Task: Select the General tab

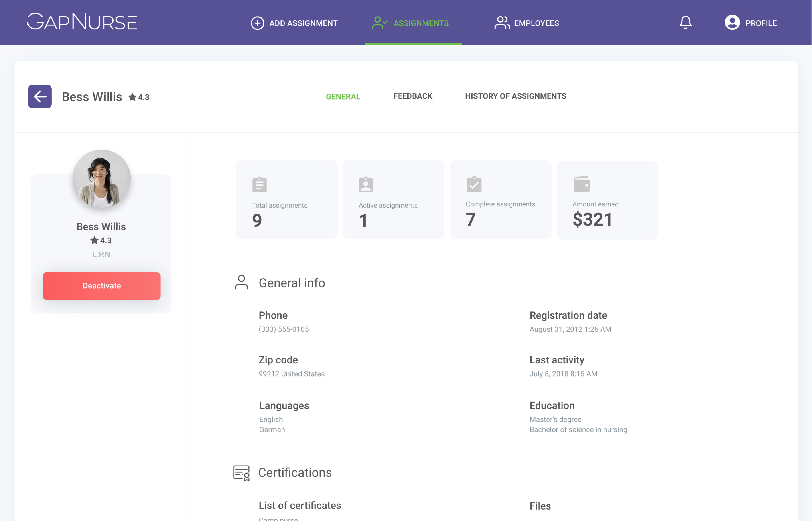Action: [343, 97]
